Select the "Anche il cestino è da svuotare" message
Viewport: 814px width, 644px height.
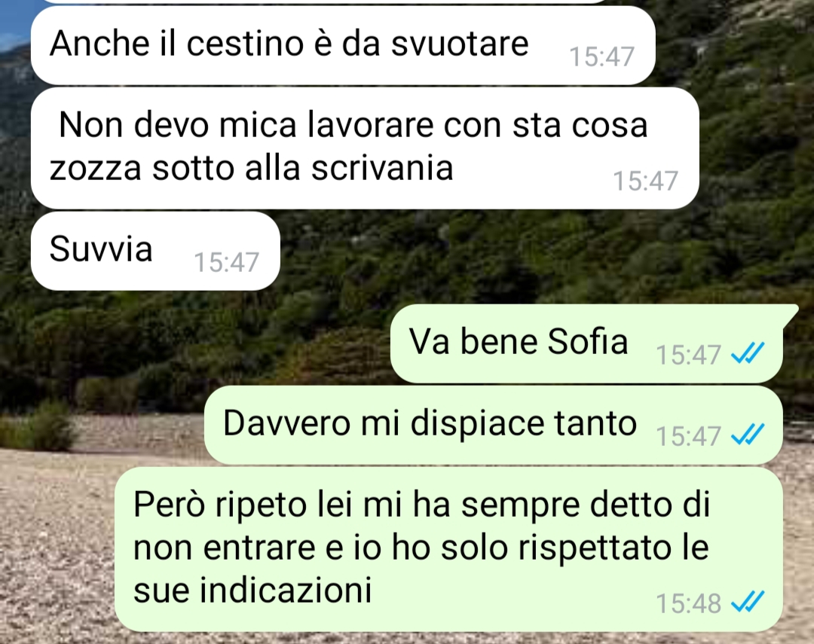(343, 46)
